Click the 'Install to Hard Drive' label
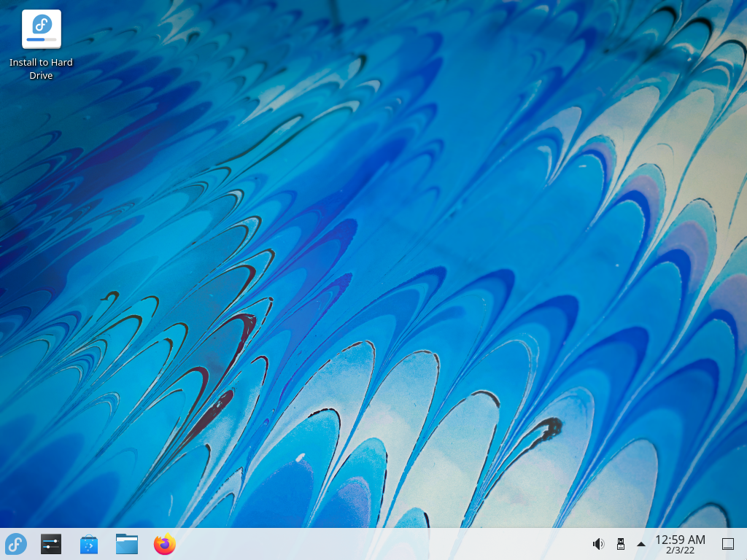The height and width of the screenshot is (560, 747). pyautogui.click(x=41, y=69)
